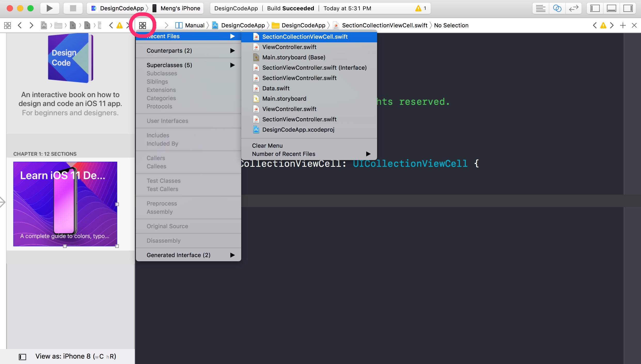The height and width of the screenshot is (364, 641).
Task: Toggle the Utilities inspector panel
Action: [628, 8]
